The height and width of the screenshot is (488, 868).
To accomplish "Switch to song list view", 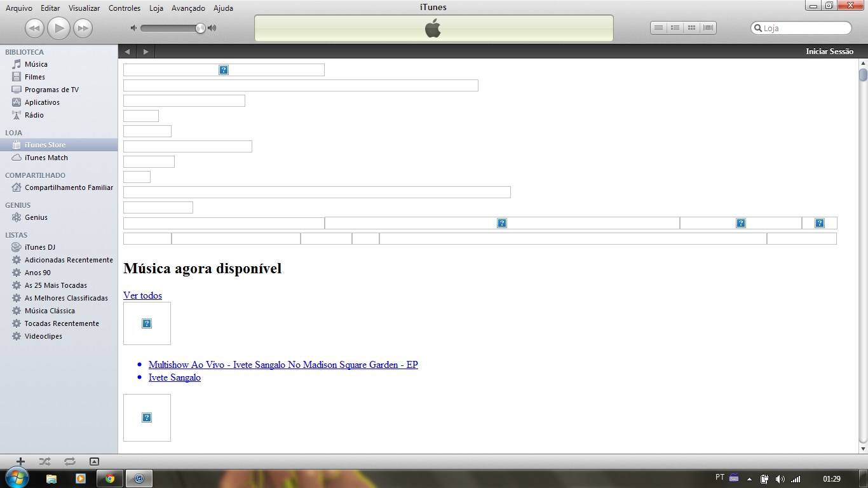I will point(658,28).
